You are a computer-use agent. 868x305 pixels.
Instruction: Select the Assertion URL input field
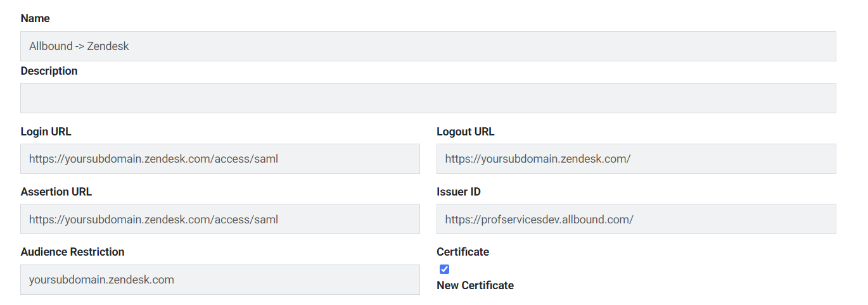click(220, 219)
